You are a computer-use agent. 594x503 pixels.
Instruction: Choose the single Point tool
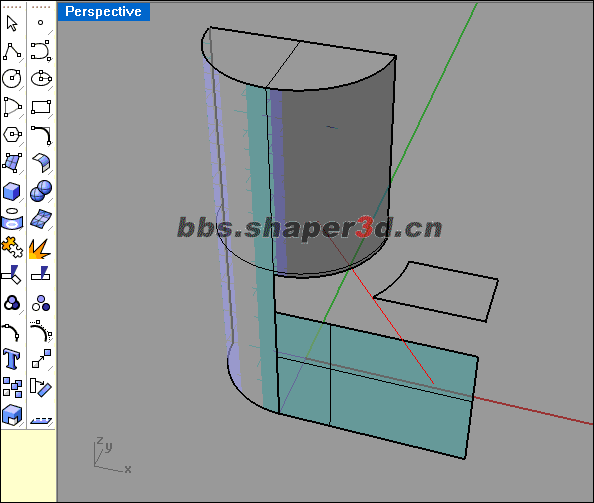point(41,22)
